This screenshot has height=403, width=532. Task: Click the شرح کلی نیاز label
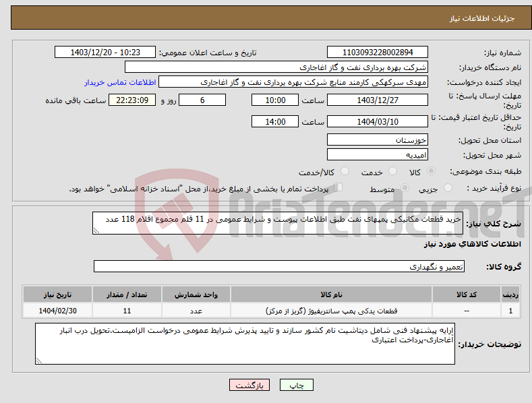click(494, 224)
